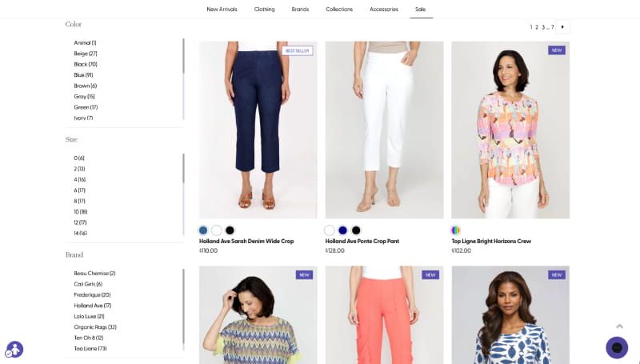The image size is (640, 364).
Task: Select the multicolor swatch for Bright Horizons Crew
Action: point(456,230)
